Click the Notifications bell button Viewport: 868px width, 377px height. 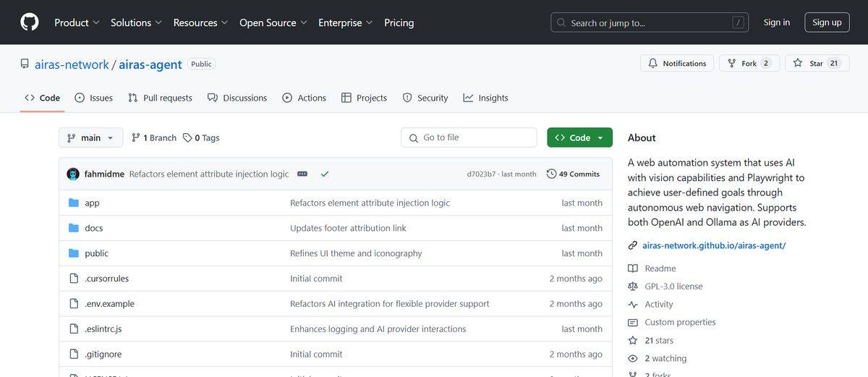tap(677, 63)
